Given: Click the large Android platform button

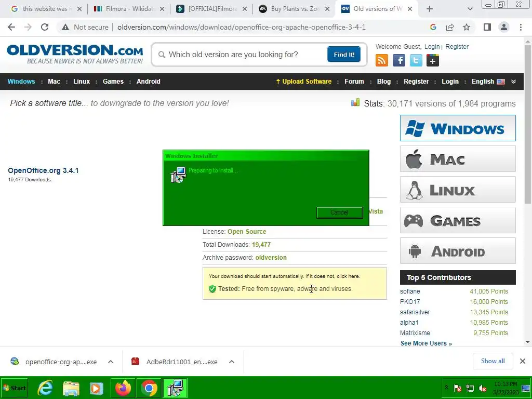Looking at the screenshot, I should 458,251.
